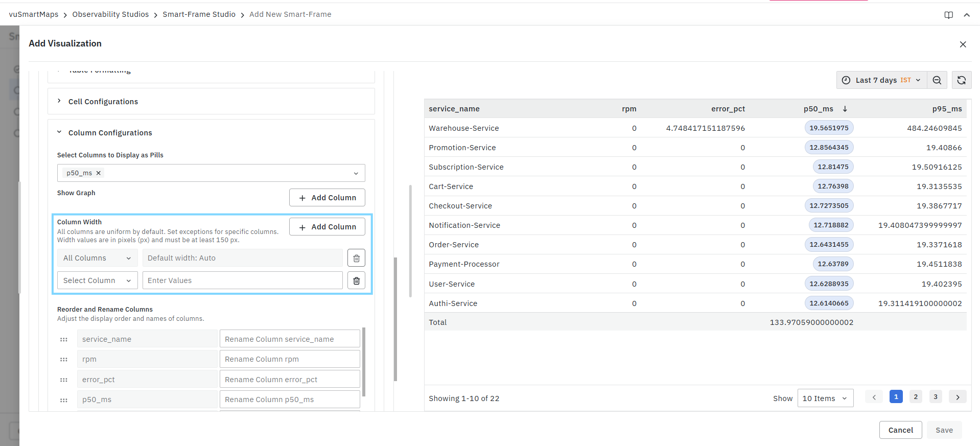This screenshot has height=446, width=980.
Task: Go to page 2
Action: coord(916,397)
